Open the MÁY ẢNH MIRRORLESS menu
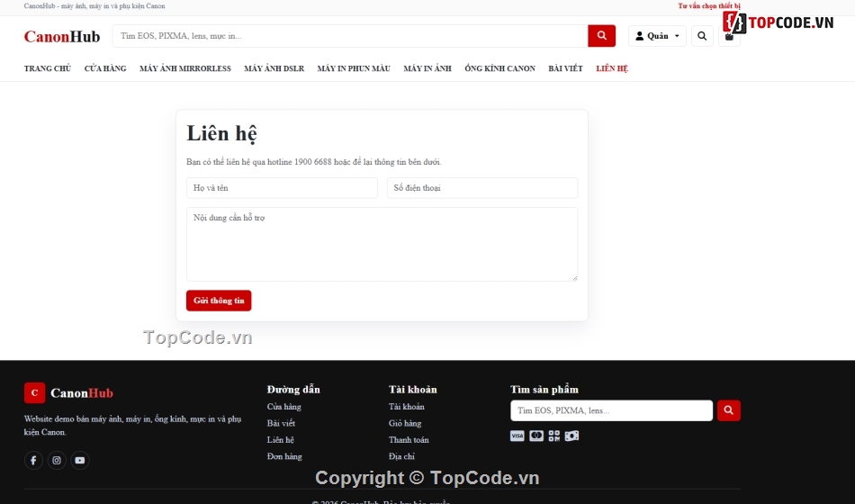This screenshot has height=504, width=855. 184,68
